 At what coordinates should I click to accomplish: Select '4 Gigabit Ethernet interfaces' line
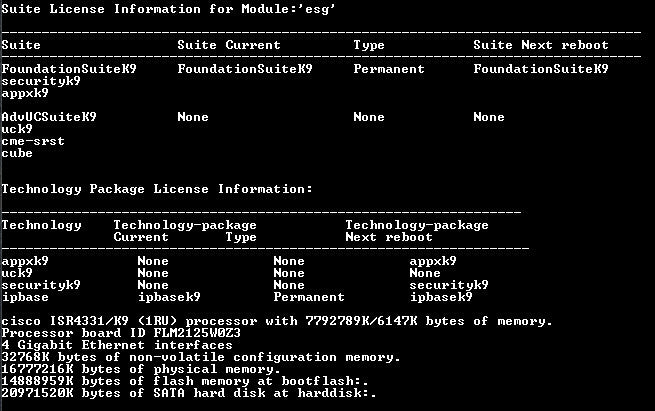point(117,345)
